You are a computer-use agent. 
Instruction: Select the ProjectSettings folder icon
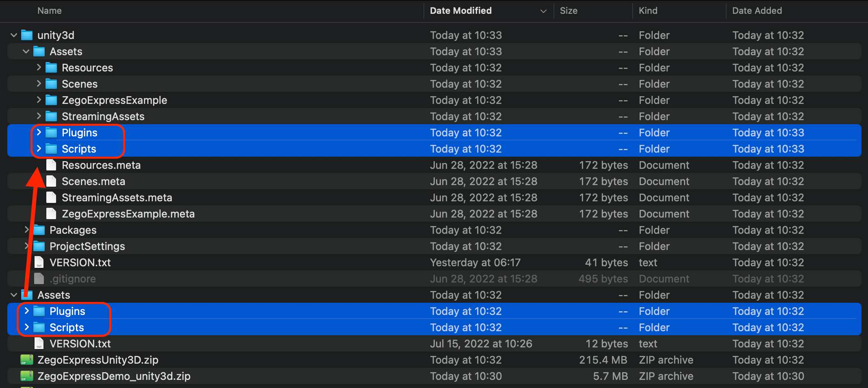[39, 246]
